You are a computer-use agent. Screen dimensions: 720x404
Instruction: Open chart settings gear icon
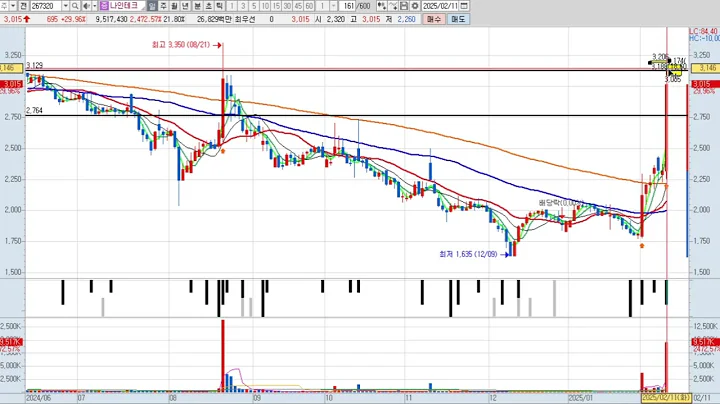tap(415, 6)
